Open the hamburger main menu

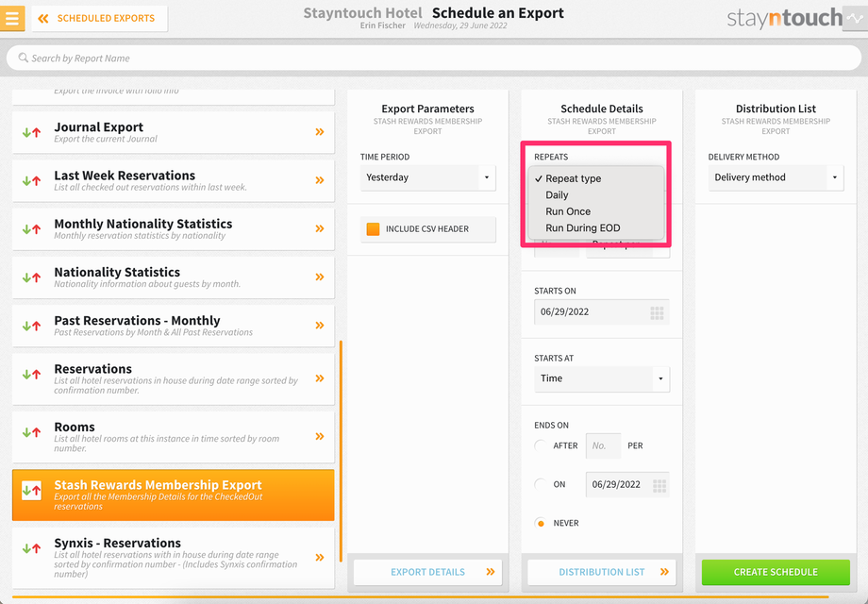(x=11, y=18)
